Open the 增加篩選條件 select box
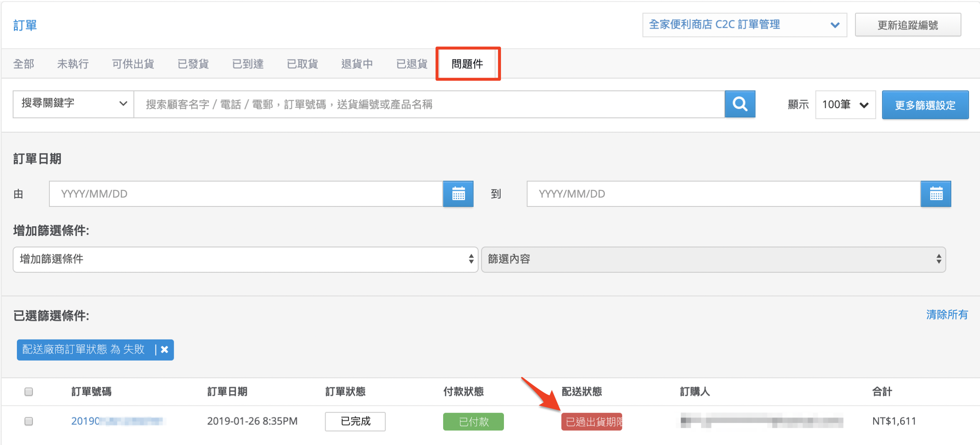This screenshot has height=445, width=980. click(245, 259)
